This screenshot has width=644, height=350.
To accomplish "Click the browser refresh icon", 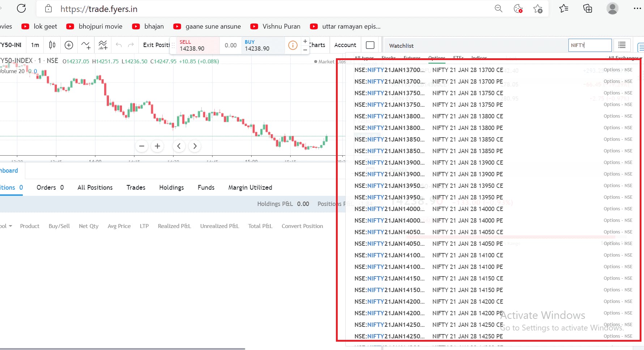I will [x=21, y=8].
